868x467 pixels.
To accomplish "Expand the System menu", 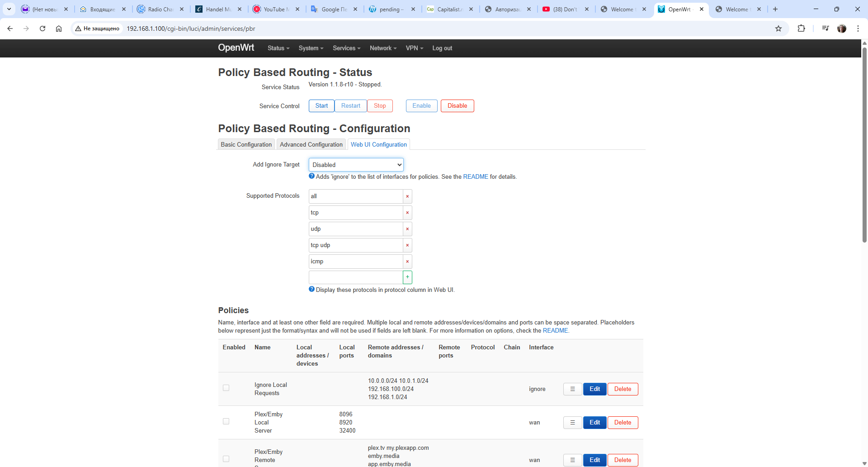I will [x=311, y=48].
